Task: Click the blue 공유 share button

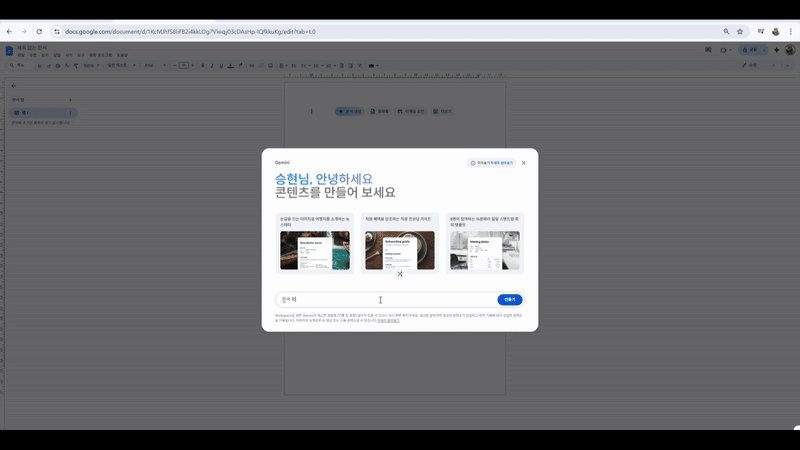Action: [x=750, y=50]
